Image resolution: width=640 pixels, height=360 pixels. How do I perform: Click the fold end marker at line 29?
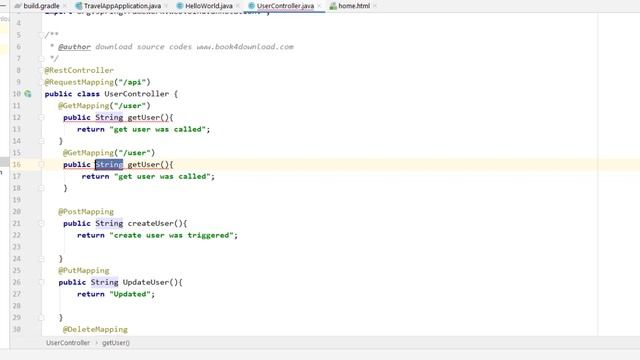coord(41,318)
